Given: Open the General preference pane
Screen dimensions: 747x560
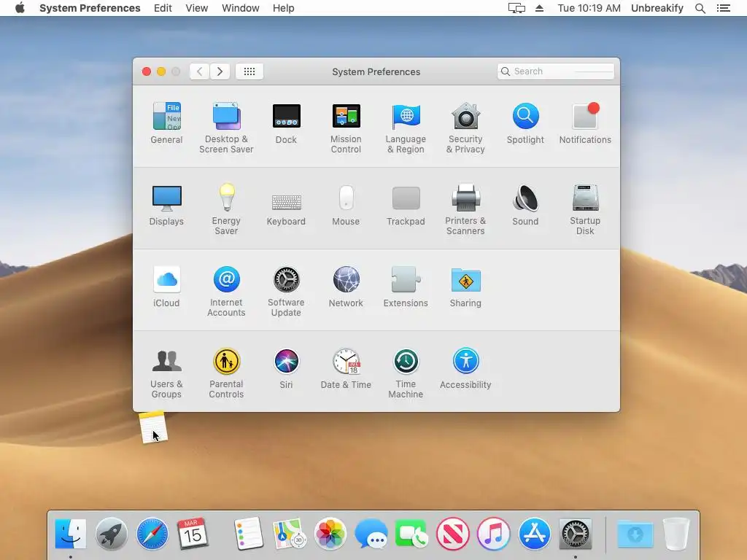Looking at the screenshot, I should click(x=166, y=122).
